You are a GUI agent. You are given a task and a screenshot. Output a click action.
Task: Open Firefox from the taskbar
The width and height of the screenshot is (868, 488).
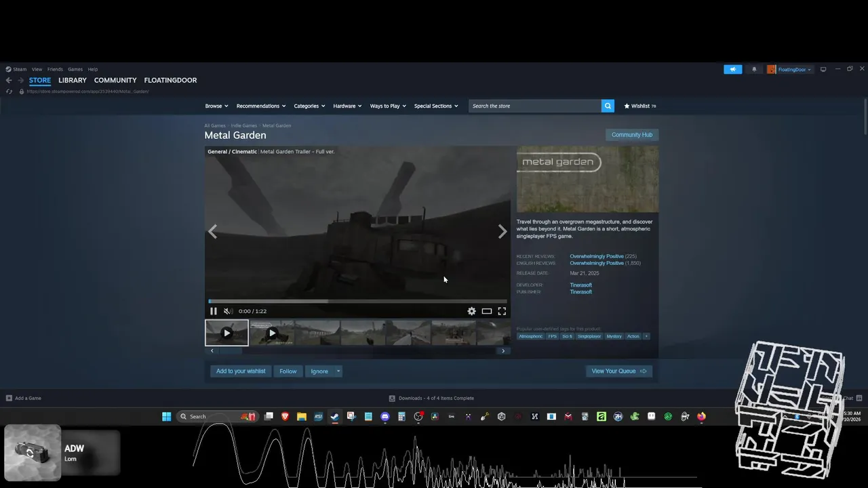(x=701, y=416)
